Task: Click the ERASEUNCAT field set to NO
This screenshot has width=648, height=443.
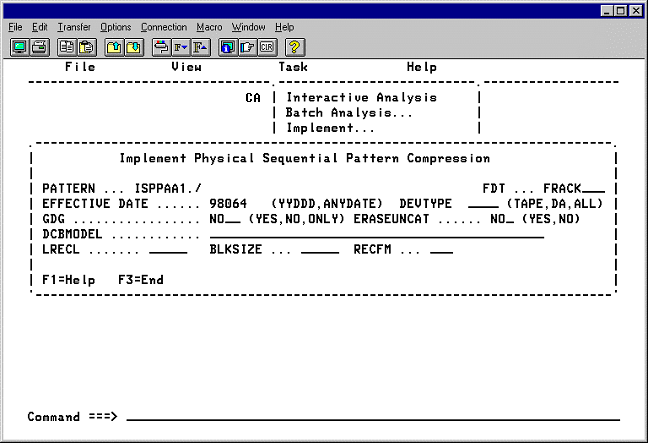Action: (502, 219)
